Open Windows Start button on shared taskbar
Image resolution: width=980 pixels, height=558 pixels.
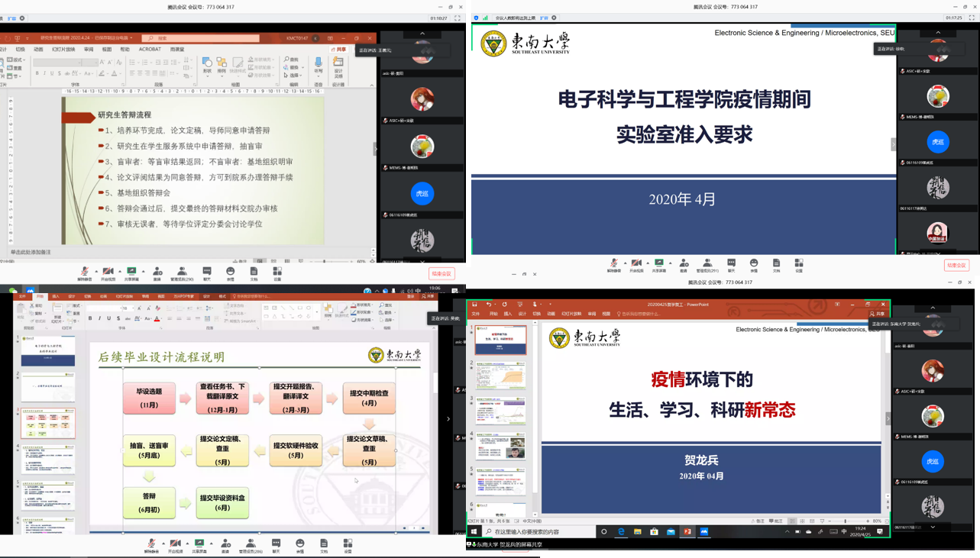474,532
